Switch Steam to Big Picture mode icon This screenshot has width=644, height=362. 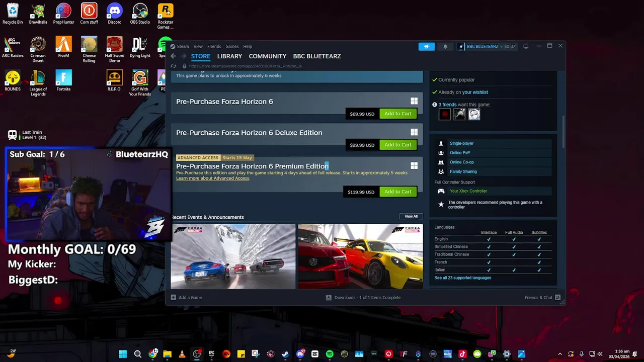526,46
